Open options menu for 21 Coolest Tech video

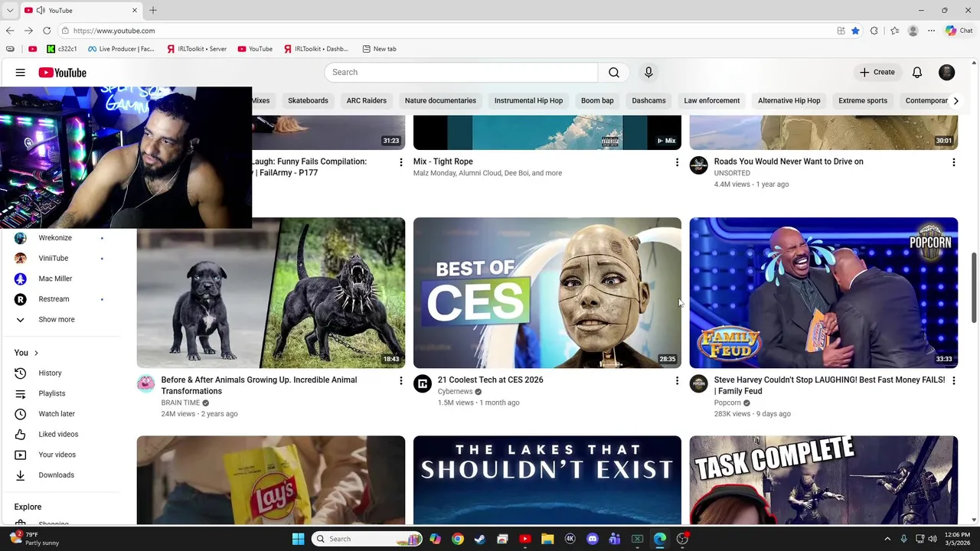point(677,380)
